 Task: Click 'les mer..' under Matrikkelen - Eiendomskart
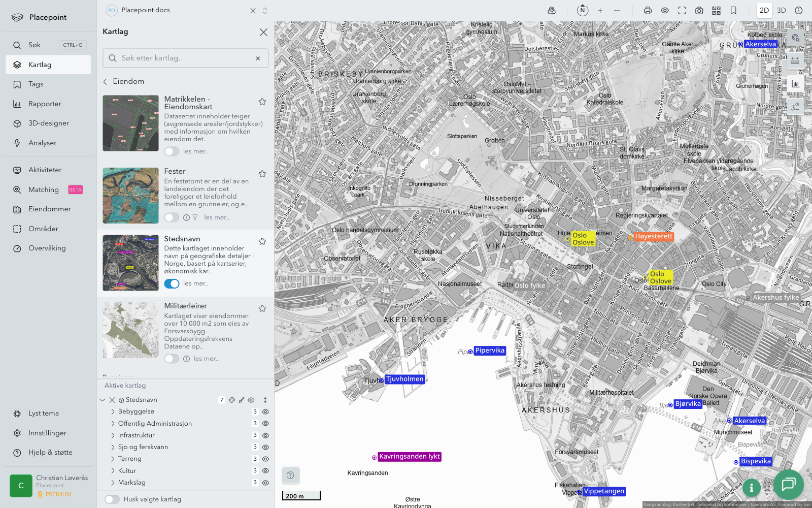[x=196, y=151]
